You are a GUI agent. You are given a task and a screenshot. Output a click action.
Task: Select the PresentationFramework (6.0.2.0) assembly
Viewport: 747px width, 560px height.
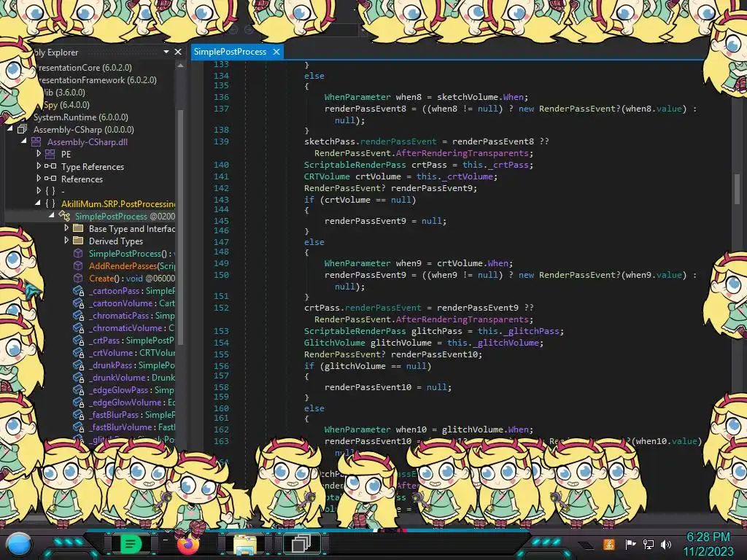[97, 80]
